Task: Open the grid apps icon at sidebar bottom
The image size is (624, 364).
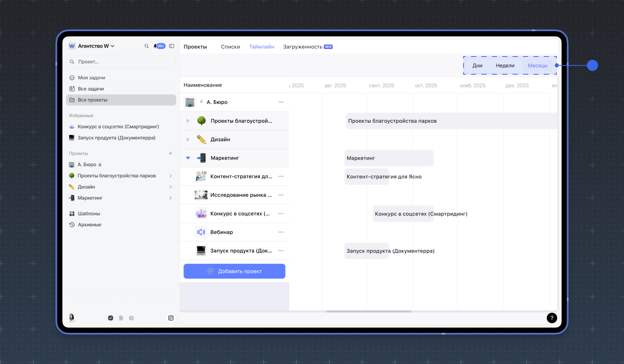Action: point(171,318)
